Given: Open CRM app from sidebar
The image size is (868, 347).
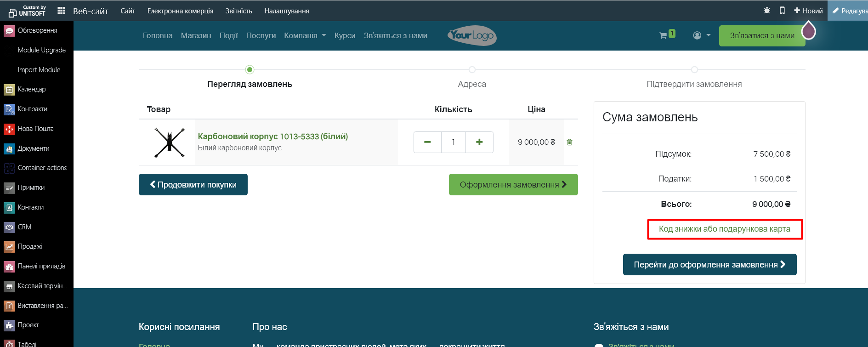Looking at the screenshot, I should click(x=24, y=227).
